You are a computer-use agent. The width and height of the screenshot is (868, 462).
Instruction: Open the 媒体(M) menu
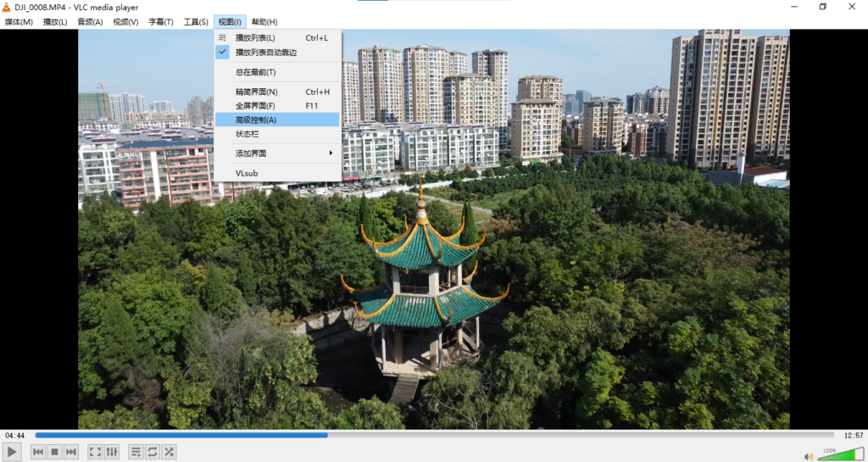19,22
